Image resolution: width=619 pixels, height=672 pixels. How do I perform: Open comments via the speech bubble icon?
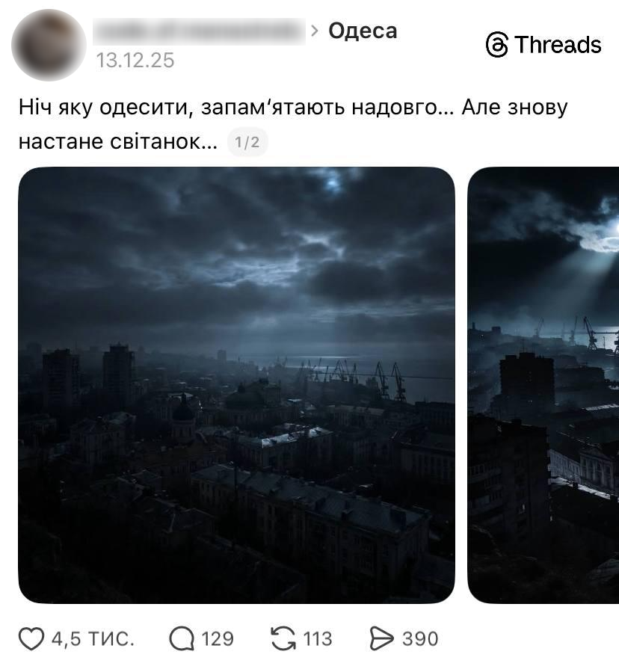tap(182, 639)
